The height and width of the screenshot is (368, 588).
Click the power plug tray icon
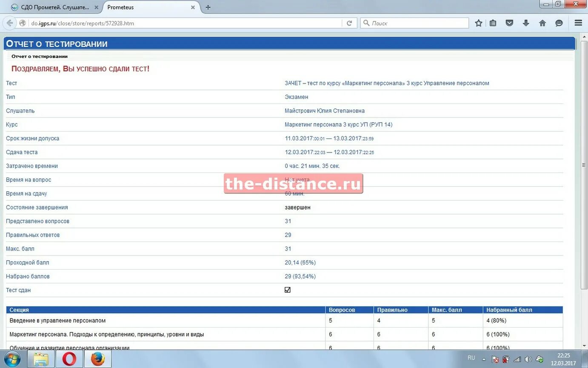(506, 359)
